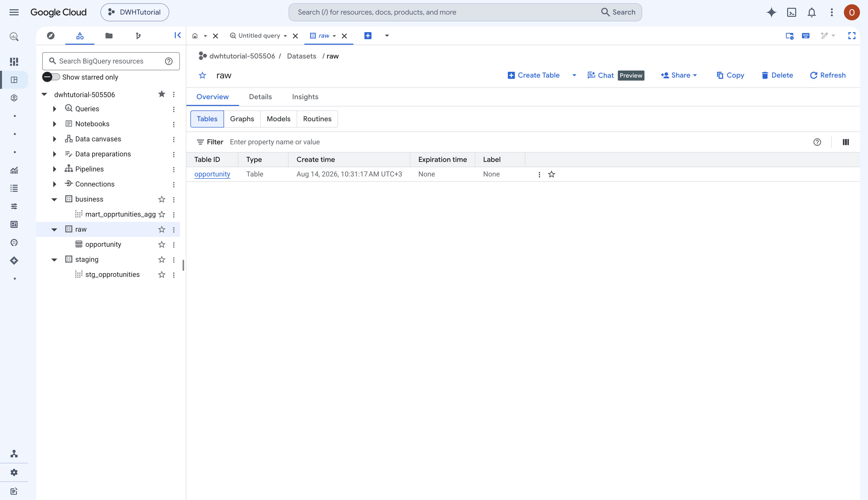Click the Refresh button
The height and width of the screenshot is (500, 868).
[828, 75]
